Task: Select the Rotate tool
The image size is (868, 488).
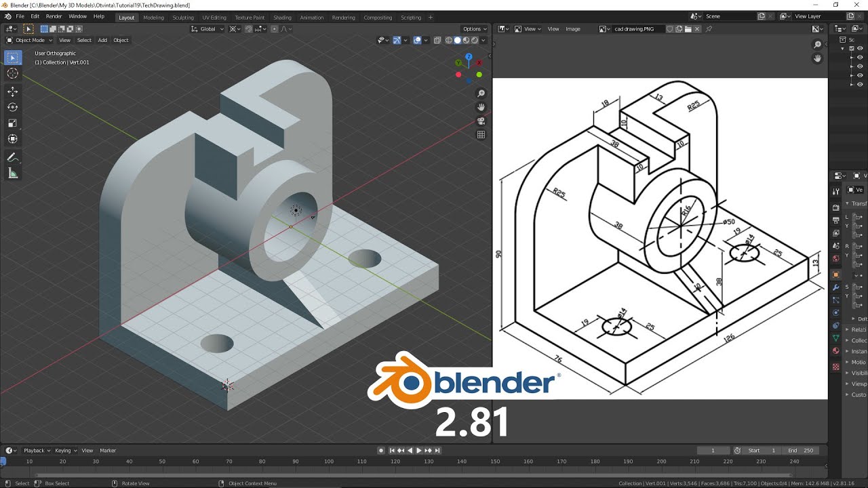Action: (x=12, y=107)
